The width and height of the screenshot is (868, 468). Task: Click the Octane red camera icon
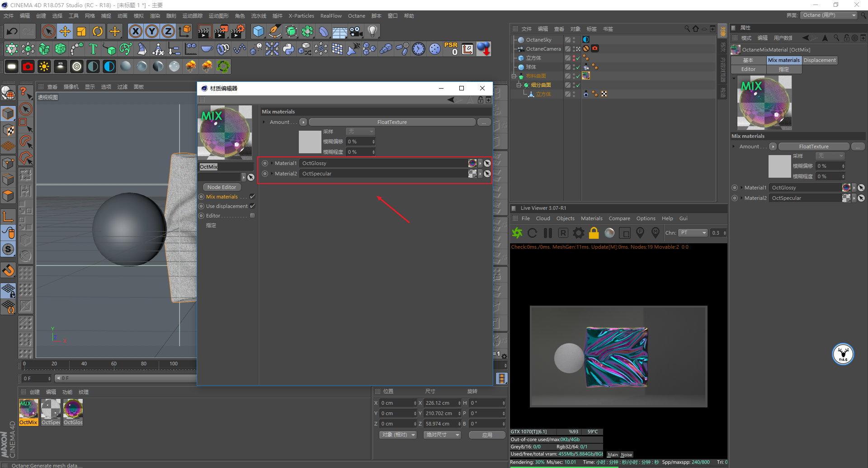click(x=28, y=66)
